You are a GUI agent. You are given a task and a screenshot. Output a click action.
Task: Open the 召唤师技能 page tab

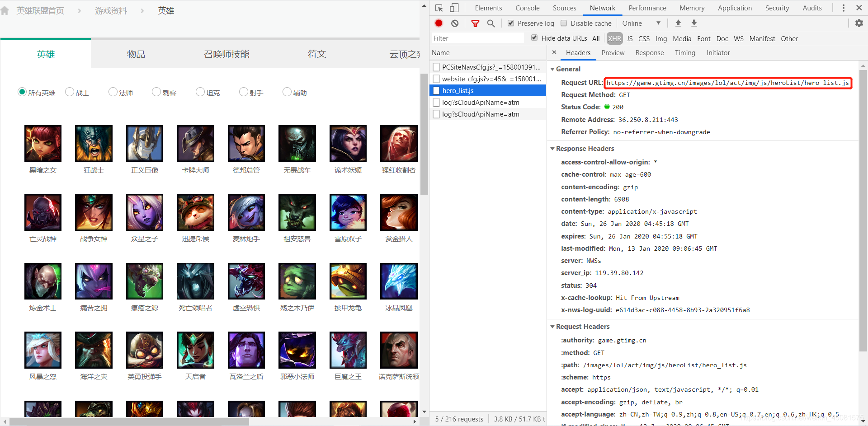226,54
